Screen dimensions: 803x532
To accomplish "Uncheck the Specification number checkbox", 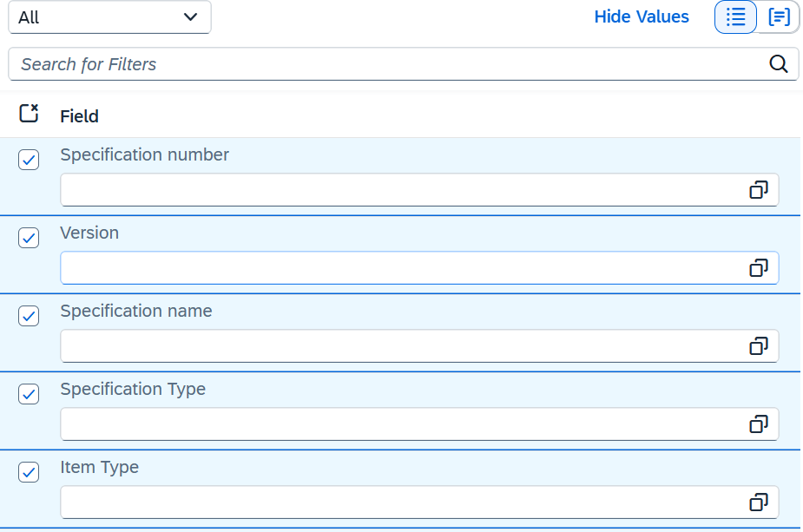I will 29,160.
